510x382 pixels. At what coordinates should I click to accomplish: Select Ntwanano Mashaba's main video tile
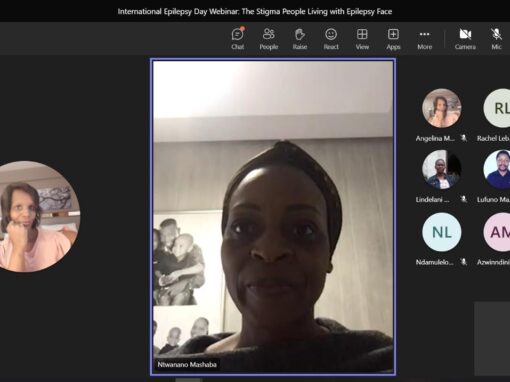pos(273,217)
